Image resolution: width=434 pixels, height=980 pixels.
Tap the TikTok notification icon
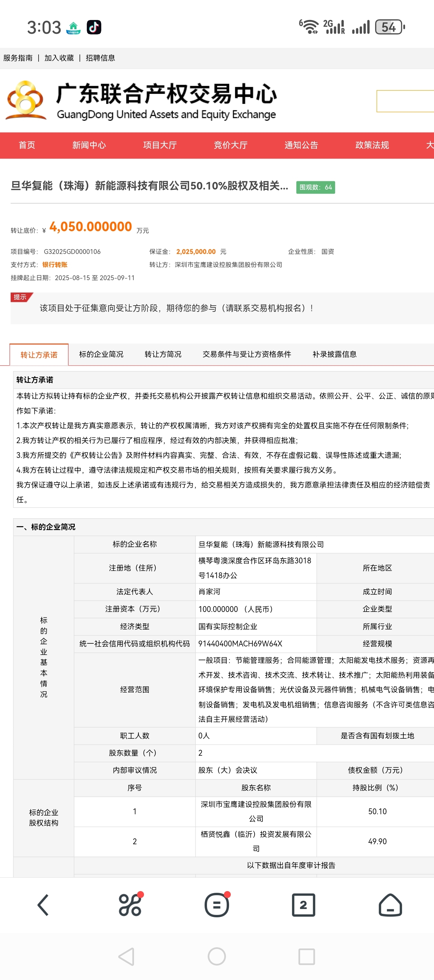tap(94, 27)
